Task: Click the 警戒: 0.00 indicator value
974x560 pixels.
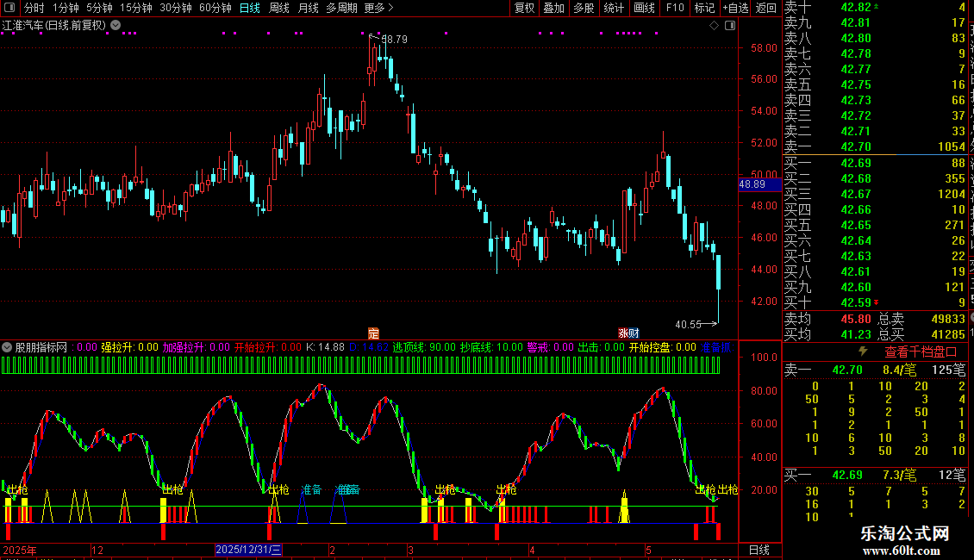Action: (x=551, y=348)
